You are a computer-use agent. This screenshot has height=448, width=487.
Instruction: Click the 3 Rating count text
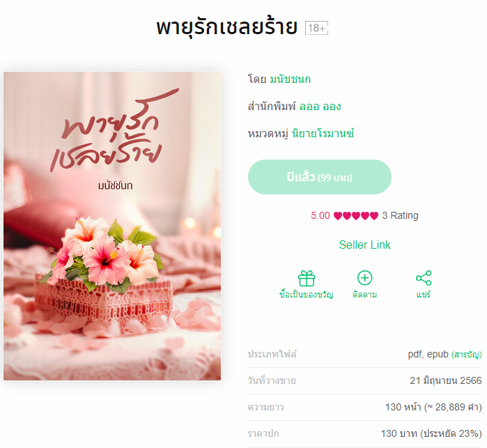[400, 215]
